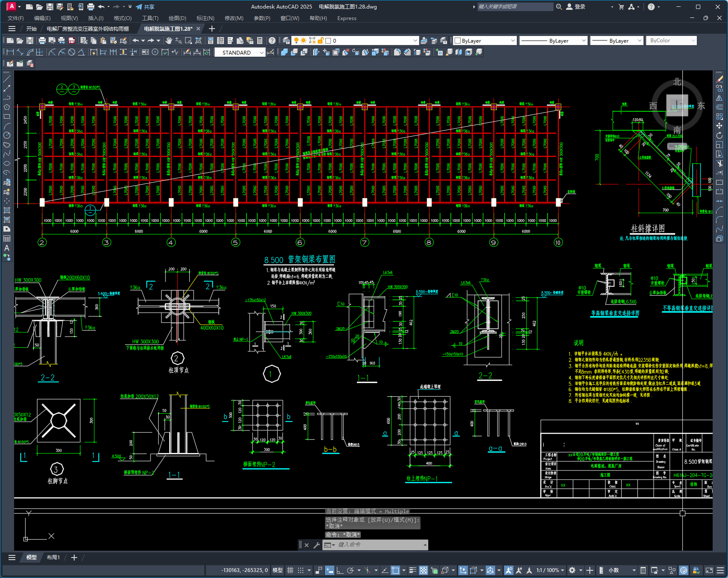This screenshot has height=578, width=728.
Task: Toggle annotation visibility in status bar
Action: tap(509, 570)
